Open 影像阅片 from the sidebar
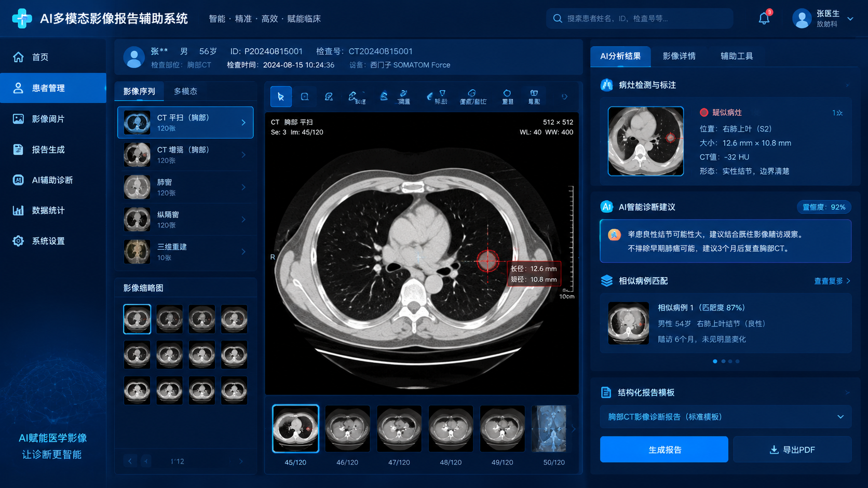 53,119
